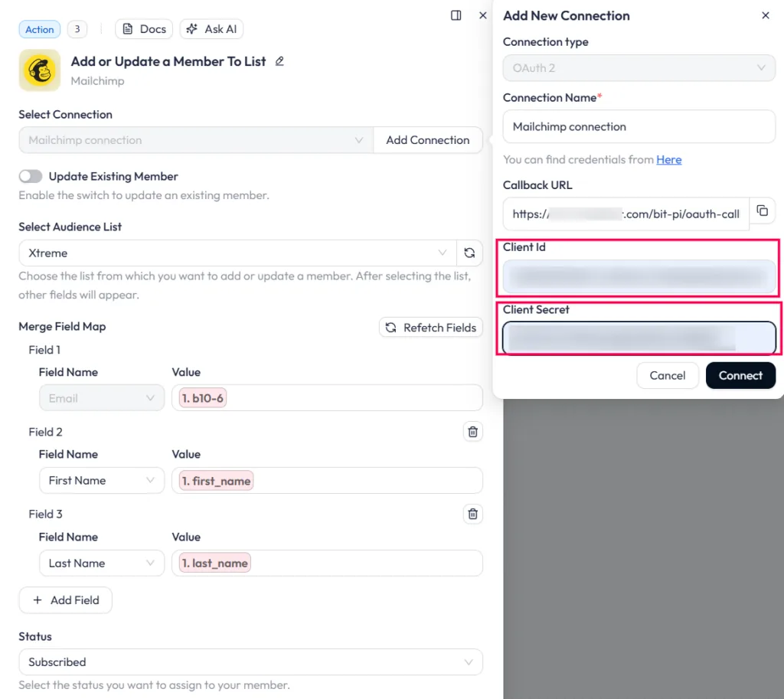Click the 1. b10-6 value tag

(x=202, y=398)
